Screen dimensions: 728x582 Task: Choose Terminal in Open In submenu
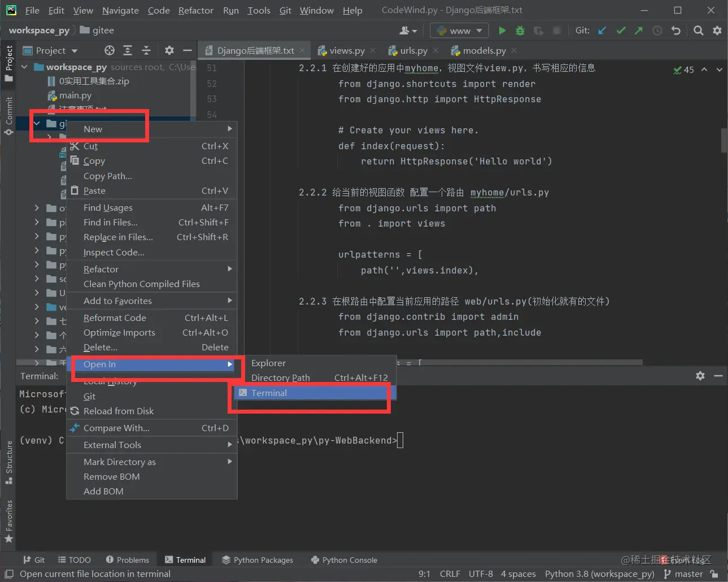coord(315,393)
